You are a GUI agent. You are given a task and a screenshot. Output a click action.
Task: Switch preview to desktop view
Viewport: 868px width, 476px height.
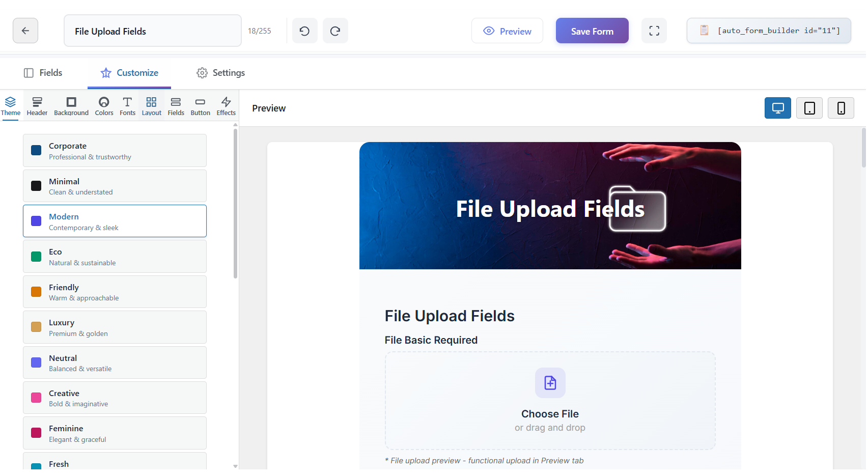tap(777, 108)
